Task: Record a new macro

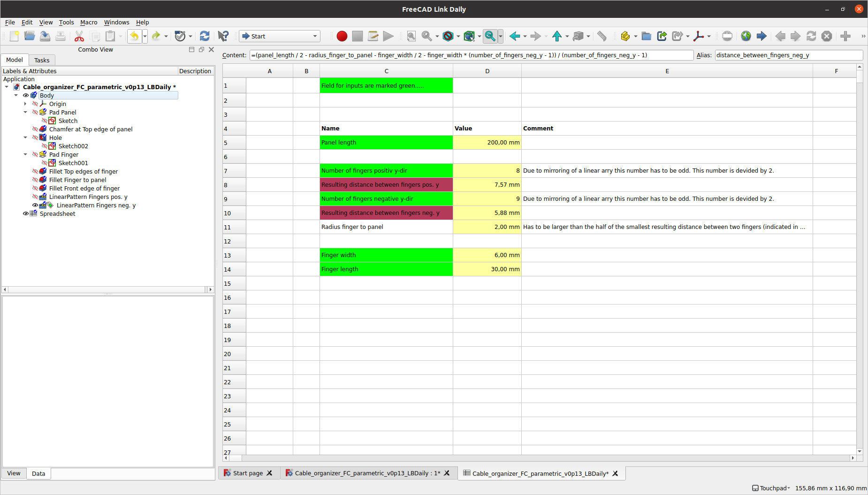Action: [x=342, y=36]
